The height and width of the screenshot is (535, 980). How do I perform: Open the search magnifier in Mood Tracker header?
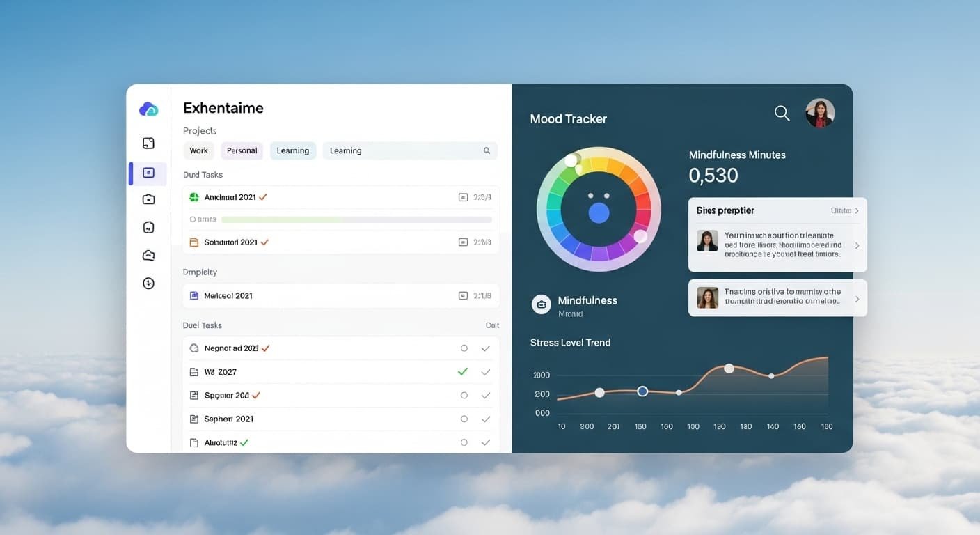click(782, 112)
